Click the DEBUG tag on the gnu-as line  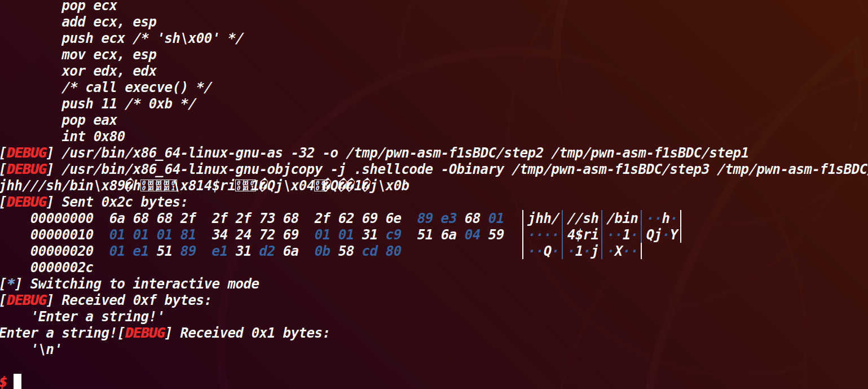click(26, 153)
